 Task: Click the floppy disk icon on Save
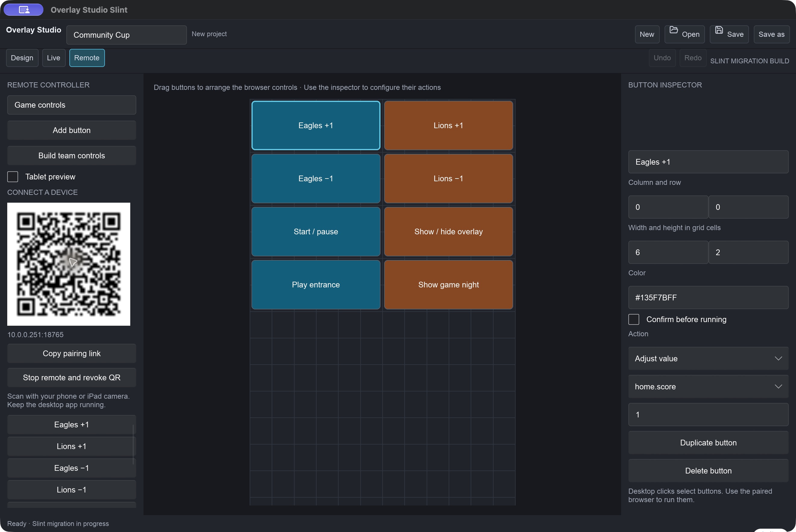(x=719, y=30)
